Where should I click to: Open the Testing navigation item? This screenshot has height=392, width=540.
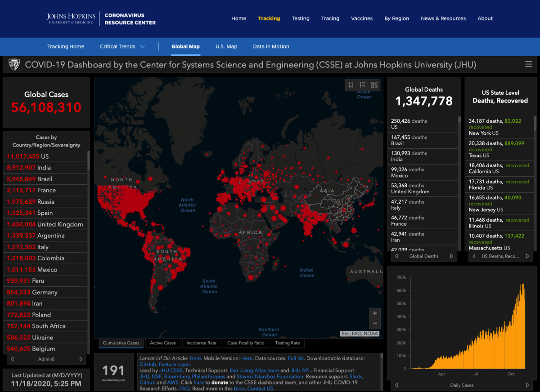pyautogui.click(x=301, y=18)
